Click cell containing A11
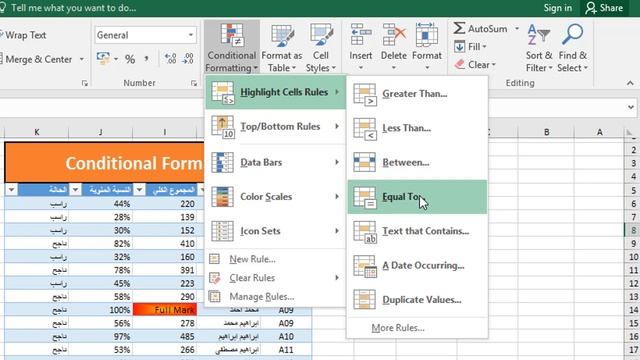The height and width of the screenshot is (360, 640). pos(286,350)
